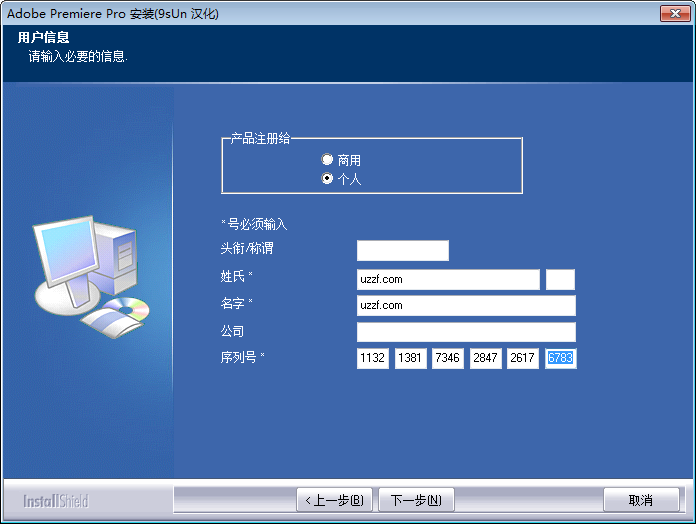This screenshot has width=696, height=524.
Task: Click the computer and CD illustration
Action: (91, 276)
